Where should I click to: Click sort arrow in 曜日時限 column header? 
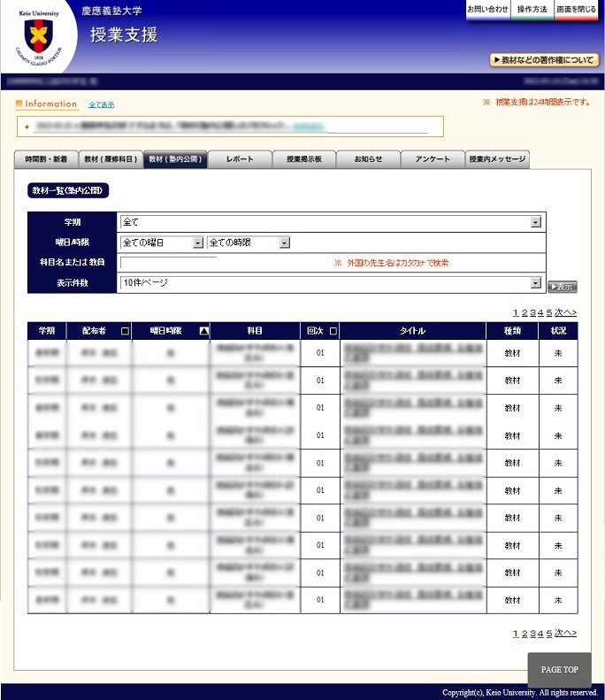204,331
